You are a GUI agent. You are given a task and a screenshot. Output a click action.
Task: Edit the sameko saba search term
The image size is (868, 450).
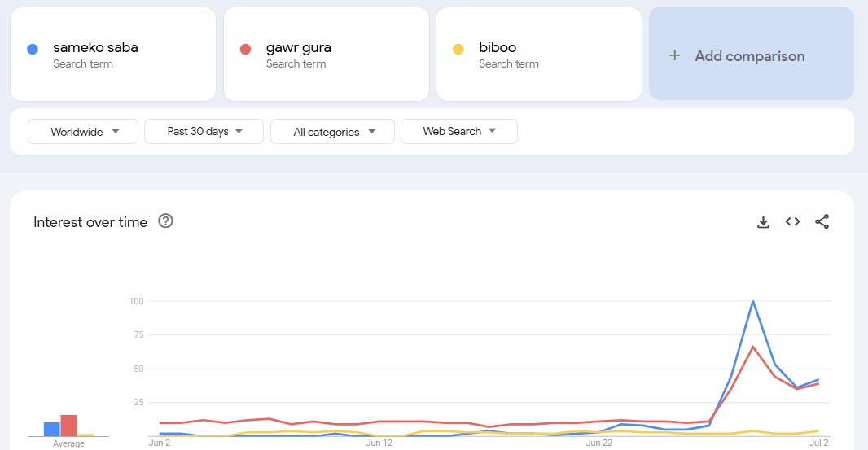click(x=95, y=47)
